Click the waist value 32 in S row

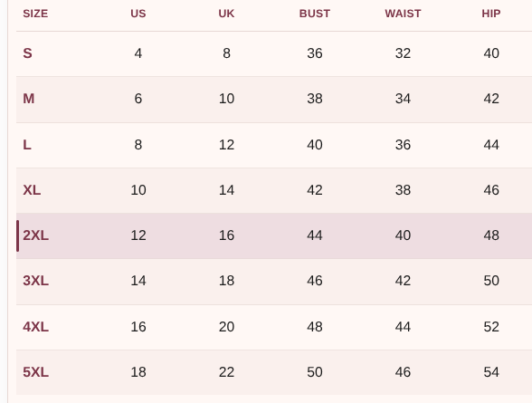(x=403, y=53)
